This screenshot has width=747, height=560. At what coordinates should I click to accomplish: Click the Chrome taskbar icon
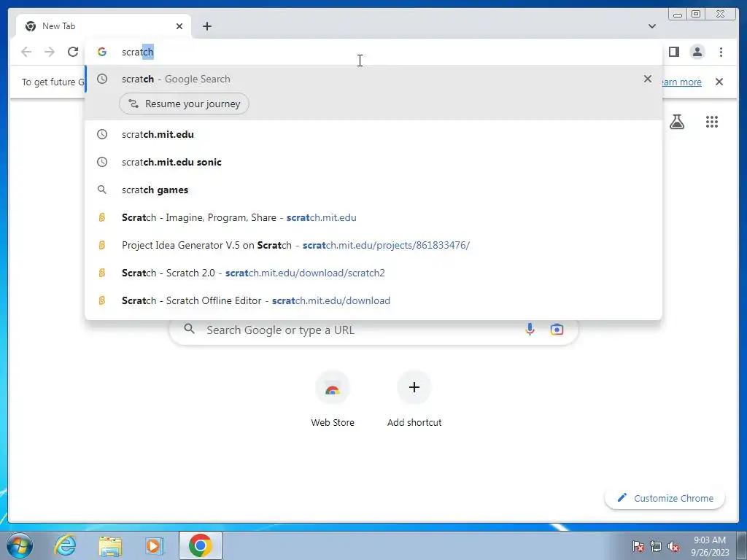(x=201, y=545)
